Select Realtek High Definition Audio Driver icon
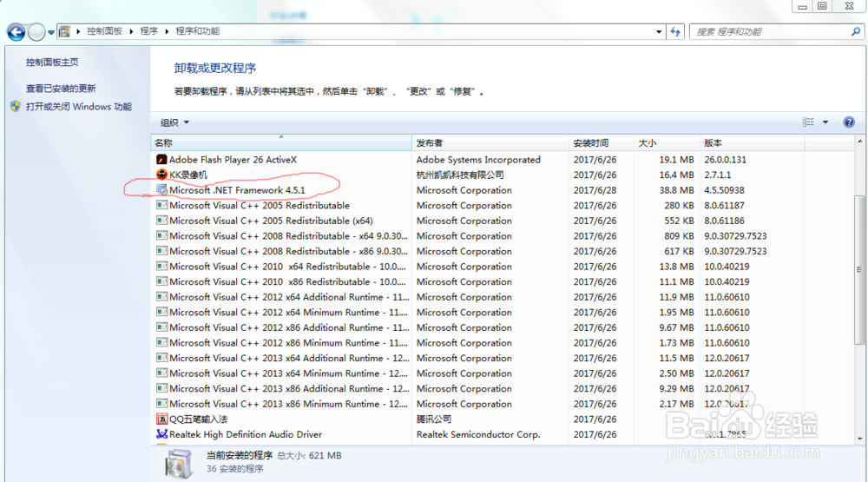The image size is (868, 482). (x=161, y=434)
